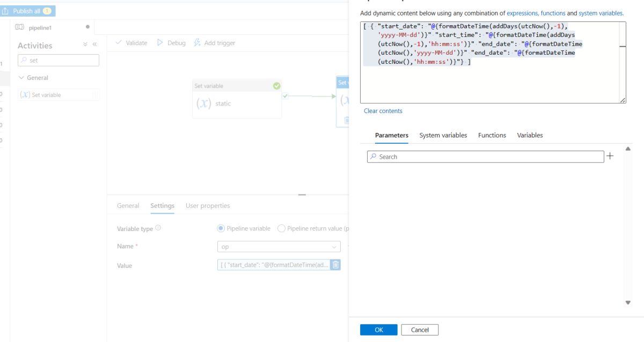
Task: Open the General tab of activity properties
Action: click(x=128, y=206)
